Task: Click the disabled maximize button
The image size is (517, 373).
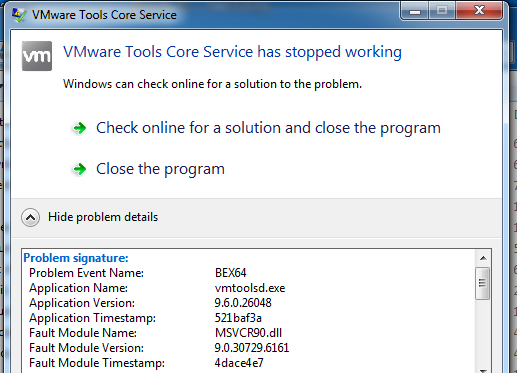Action: click(442, 11)
